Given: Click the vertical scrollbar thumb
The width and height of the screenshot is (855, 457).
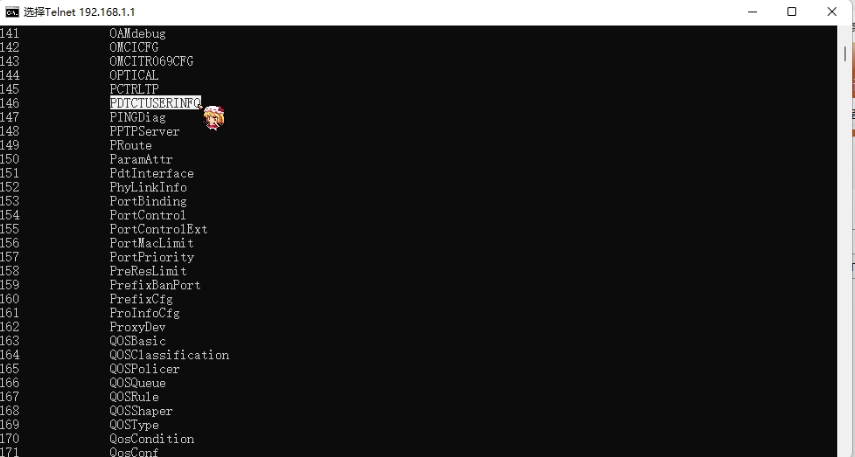Looking at the screenshot, I should 845,54.
